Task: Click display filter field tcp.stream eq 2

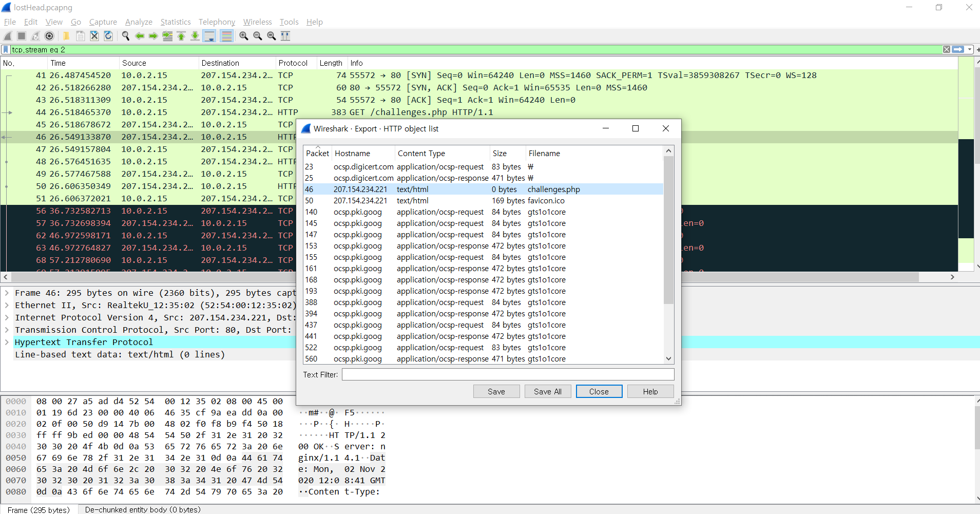Action: click(x=476, y=49)
